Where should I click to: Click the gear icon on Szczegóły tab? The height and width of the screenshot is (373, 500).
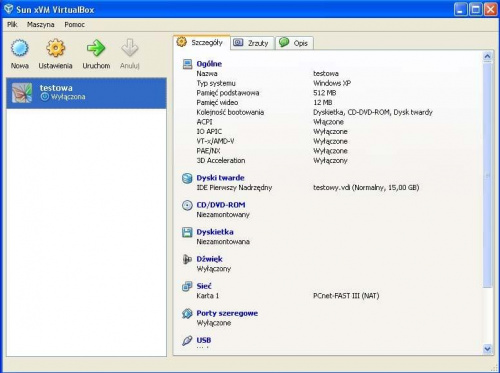[x=182, y=42]
